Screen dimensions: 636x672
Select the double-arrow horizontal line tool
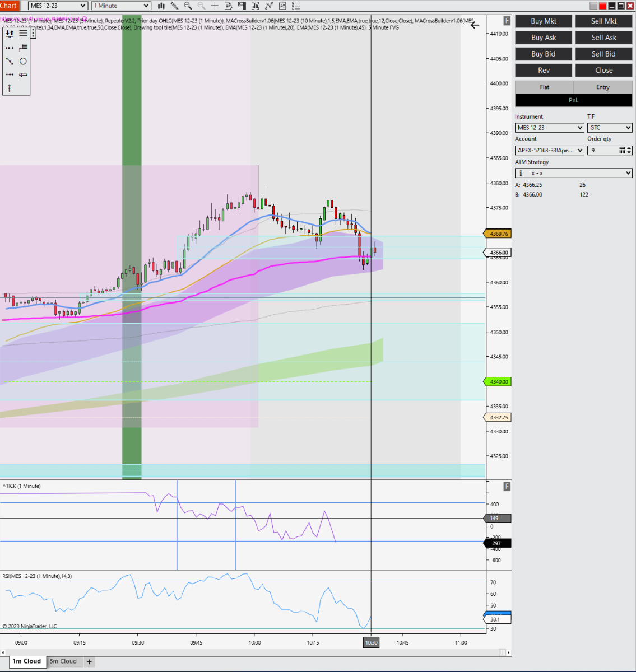10,74
